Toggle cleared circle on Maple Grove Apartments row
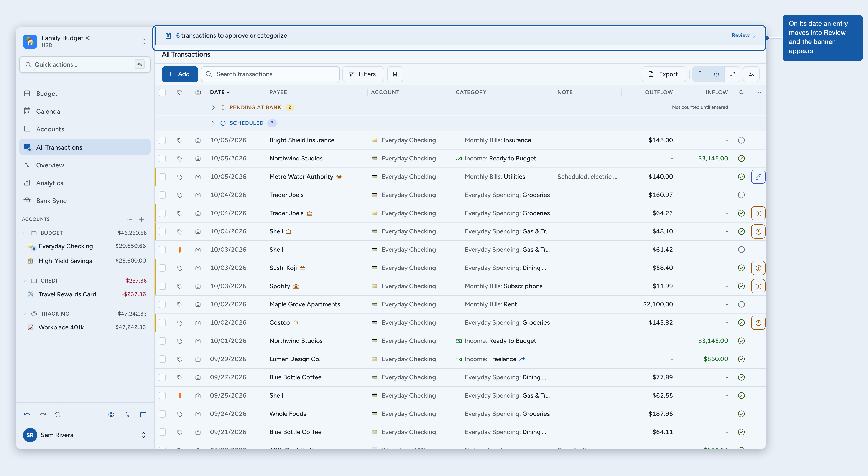868x476 pixels. pos(741,304)
